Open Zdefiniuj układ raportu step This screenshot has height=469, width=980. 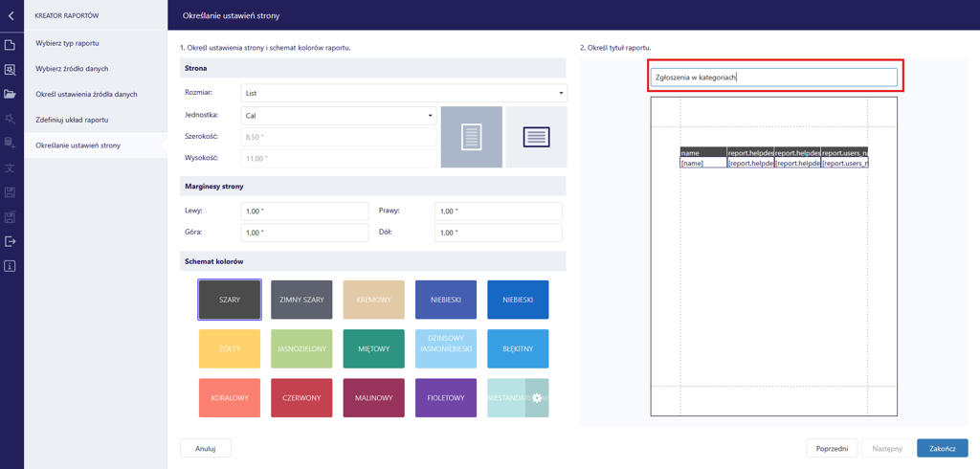coord(72,120)
